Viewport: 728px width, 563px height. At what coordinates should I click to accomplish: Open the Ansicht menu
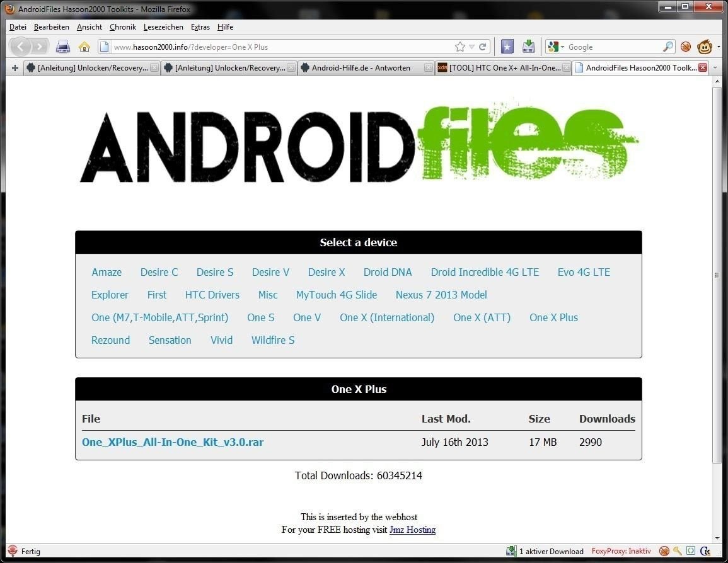pyautogui.click(x=90, y=27)
